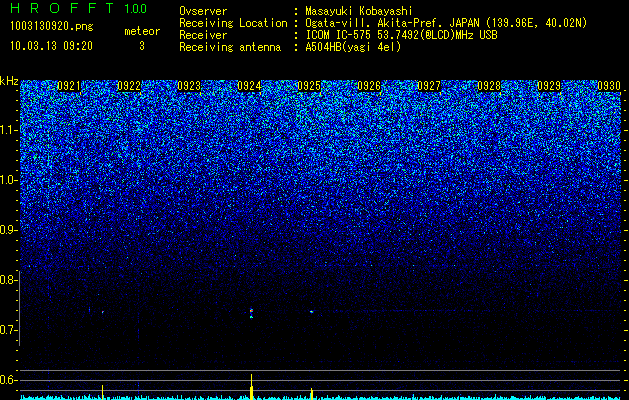Click the filename 1003130920.png
Viewport: 629px width, 400px height.
[x=52, y=27]
